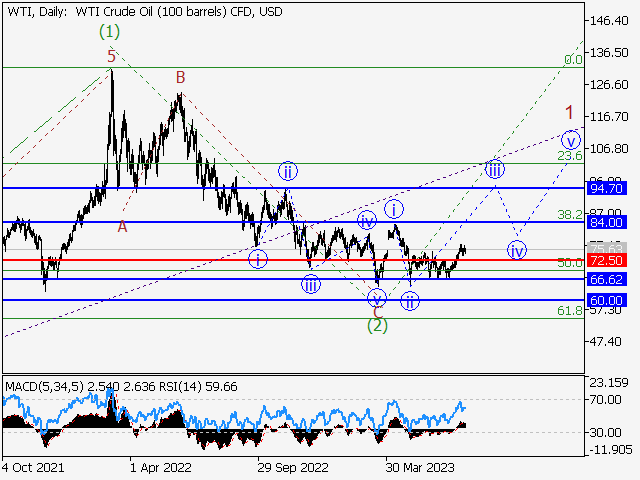
Task: Select the green (2) wave label
Action: point(377,326)
